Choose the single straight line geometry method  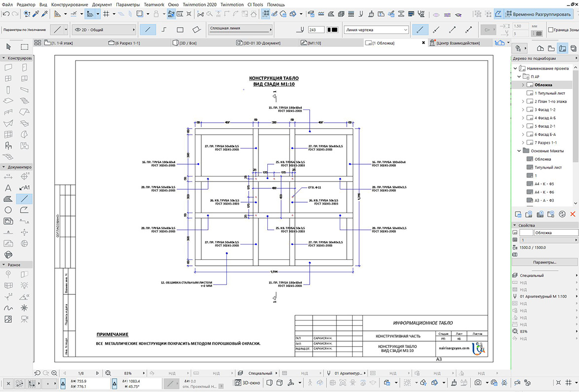[147, 30]
